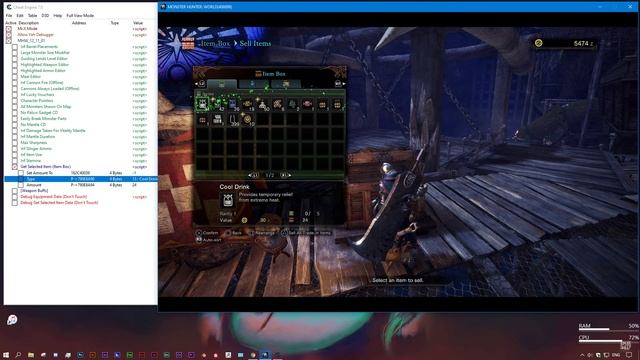Enable the No Mantle CD script

(x=15, y=124)
